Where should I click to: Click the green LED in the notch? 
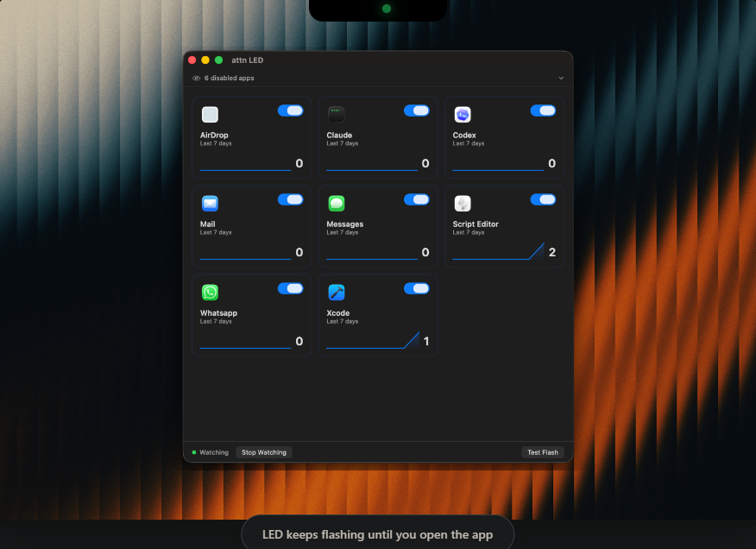[x=386, y=9]
